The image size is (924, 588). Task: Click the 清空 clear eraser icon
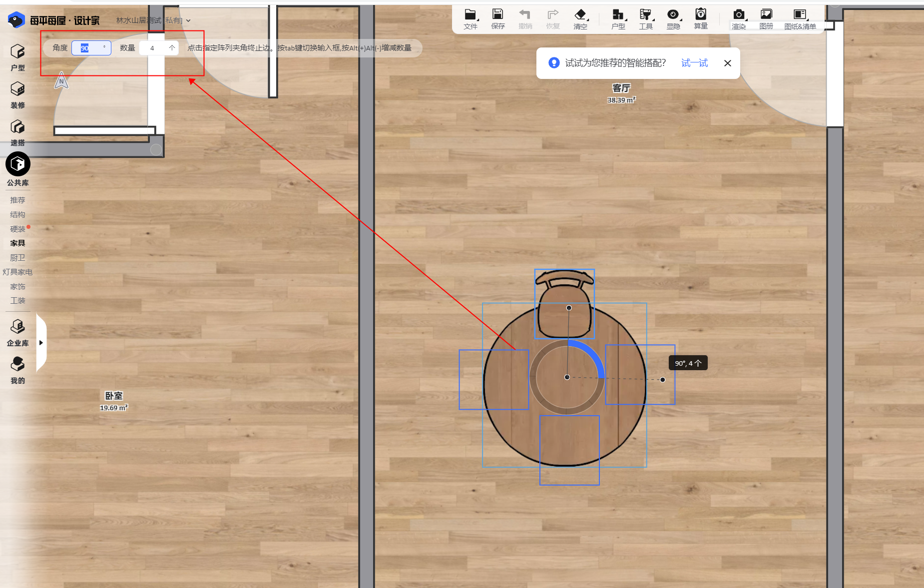[x=580, y=19]
